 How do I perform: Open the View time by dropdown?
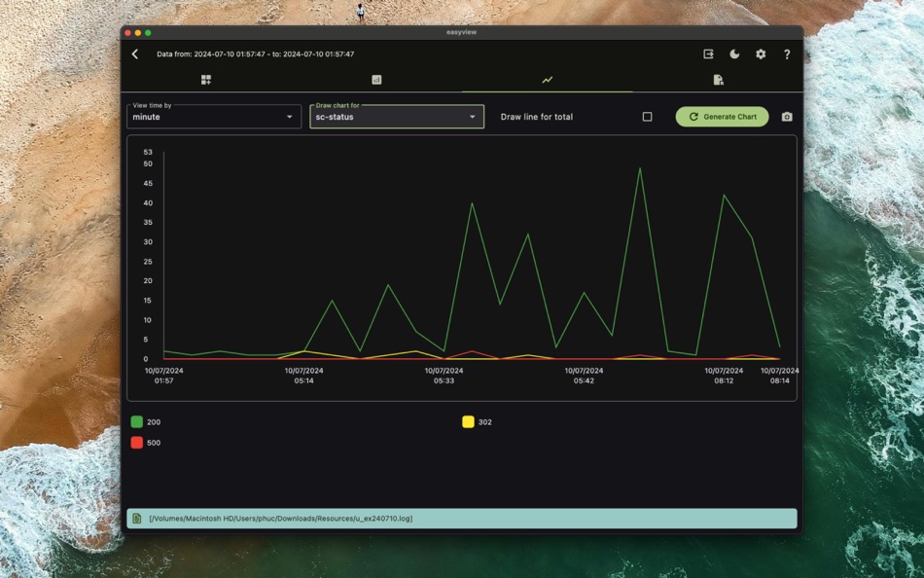[x=214, y=117]
